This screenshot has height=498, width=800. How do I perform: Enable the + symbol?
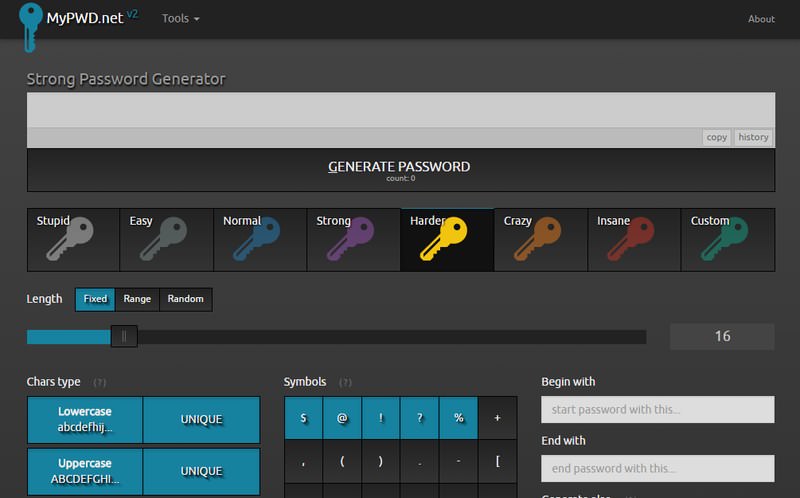tap(497, 418)
